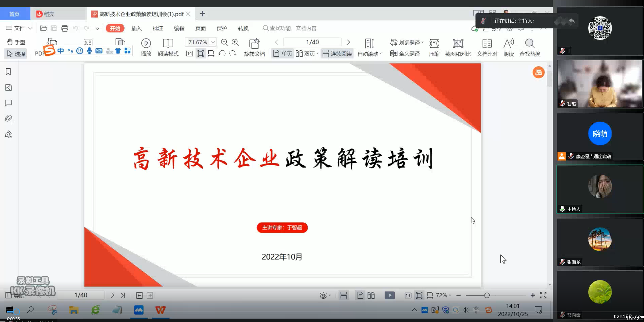Click the 全文翻译 full text translate button
Viewport: 644px width, 322px height.
coord(405,54)
